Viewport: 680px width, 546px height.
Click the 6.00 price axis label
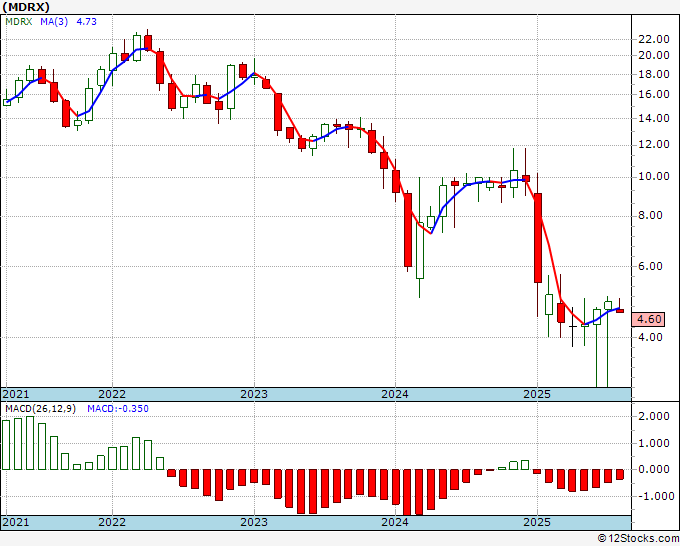651,267
